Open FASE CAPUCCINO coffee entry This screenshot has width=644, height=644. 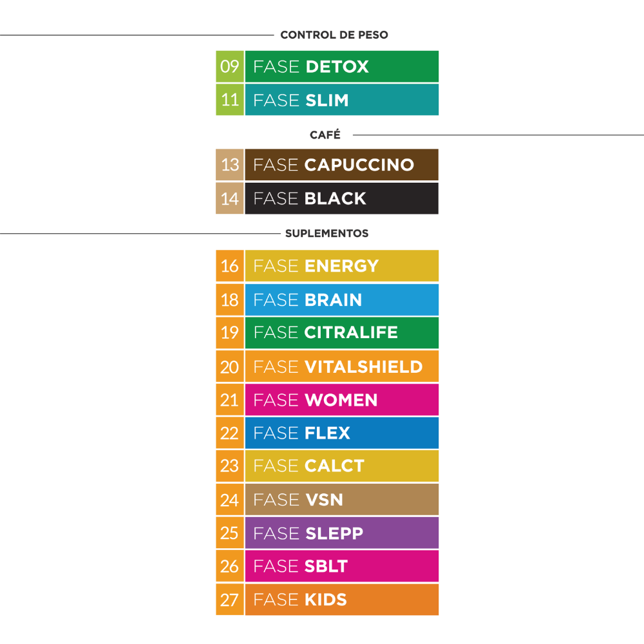[341, 165]
